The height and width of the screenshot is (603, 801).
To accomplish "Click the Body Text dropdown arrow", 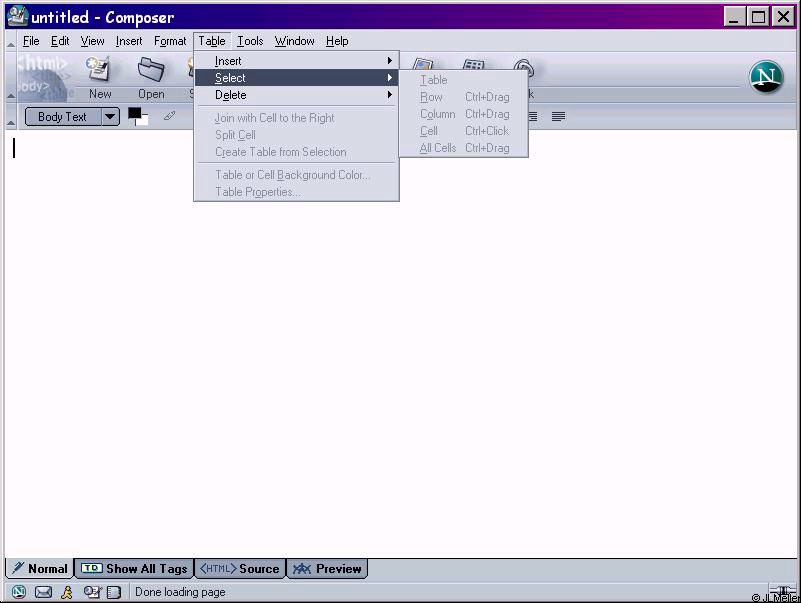I will pos(110,117).
